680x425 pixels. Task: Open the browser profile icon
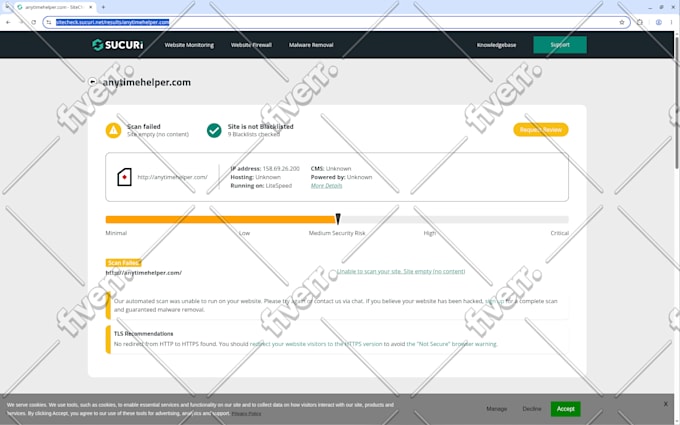click(x=659, y=22)
